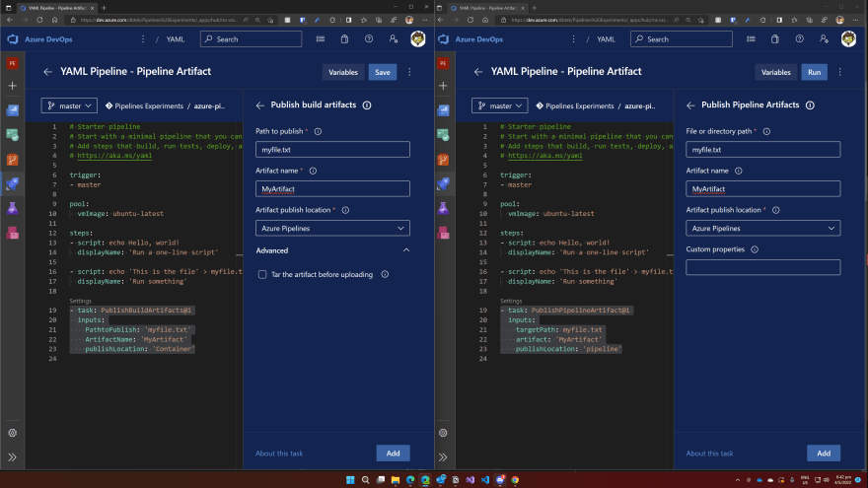The image size is (868, 488).
Task: Open master branch dropdown in right window
Action: [x=500, y=105]
